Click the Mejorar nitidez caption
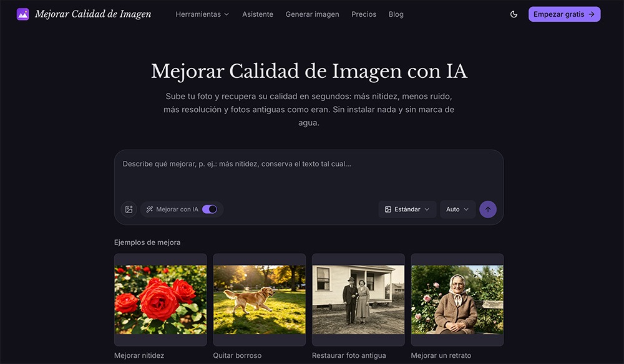The width and height of the screenshot is (624, 364). [139, 356]
